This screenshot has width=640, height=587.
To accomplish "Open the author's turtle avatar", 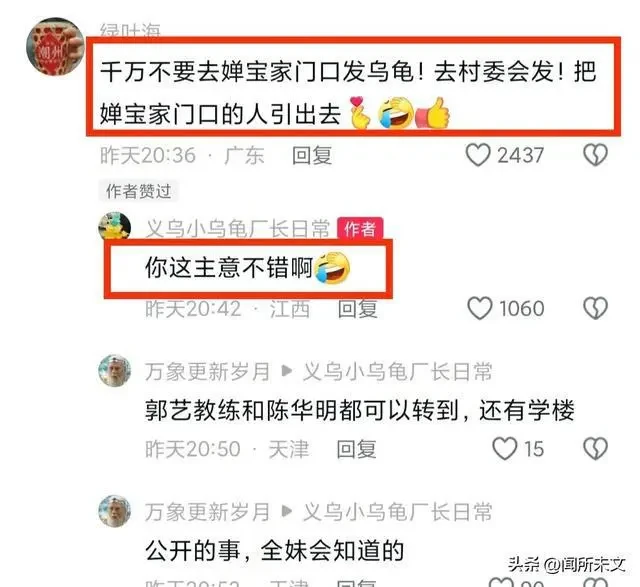I will 115,227.
